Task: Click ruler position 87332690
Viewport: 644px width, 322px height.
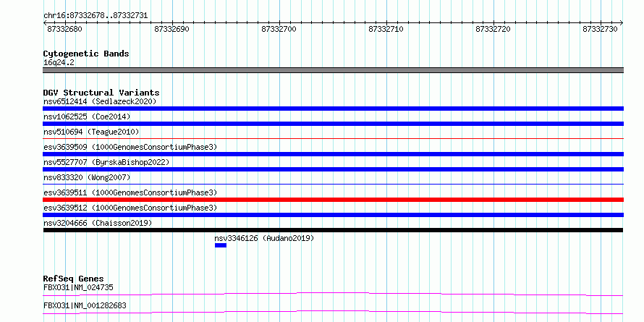Action: click(x=172, y=29)
